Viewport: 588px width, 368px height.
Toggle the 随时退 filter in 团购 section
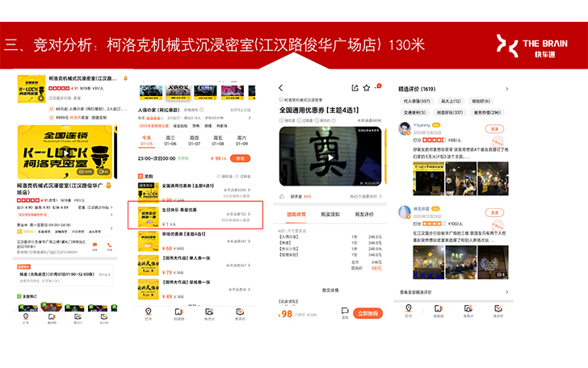tap(225, 176)
